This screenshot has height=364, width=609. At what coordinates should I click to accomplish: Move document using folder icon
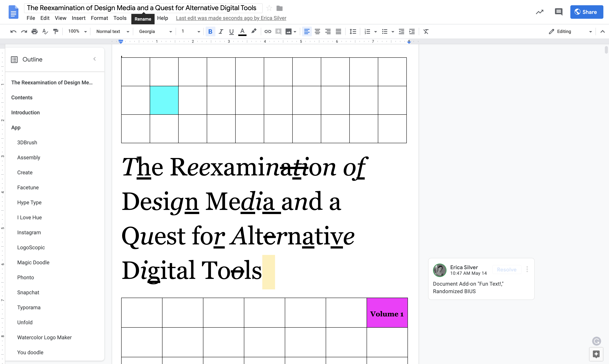point(279,8)
